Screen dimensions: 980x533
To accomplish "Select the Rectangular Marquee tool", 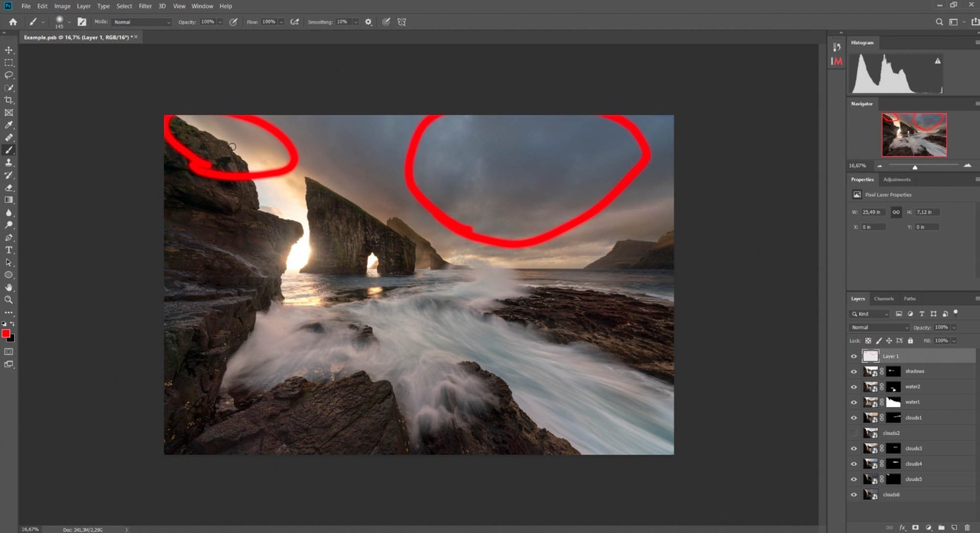I will click(x=9, y=63).
